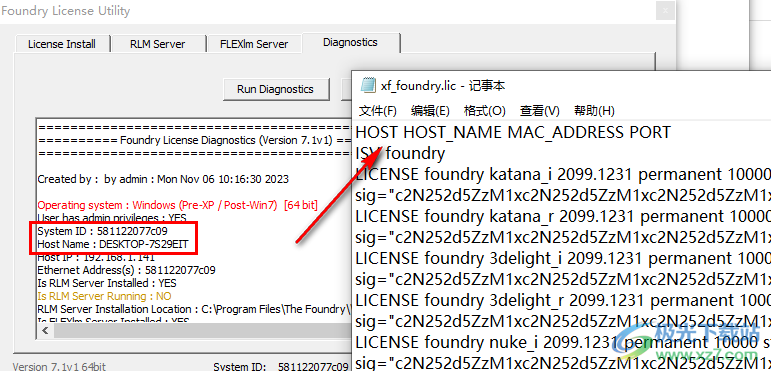Close the Foundry License Utility window
Screen dimensions: 771x371
coord(665,10)
